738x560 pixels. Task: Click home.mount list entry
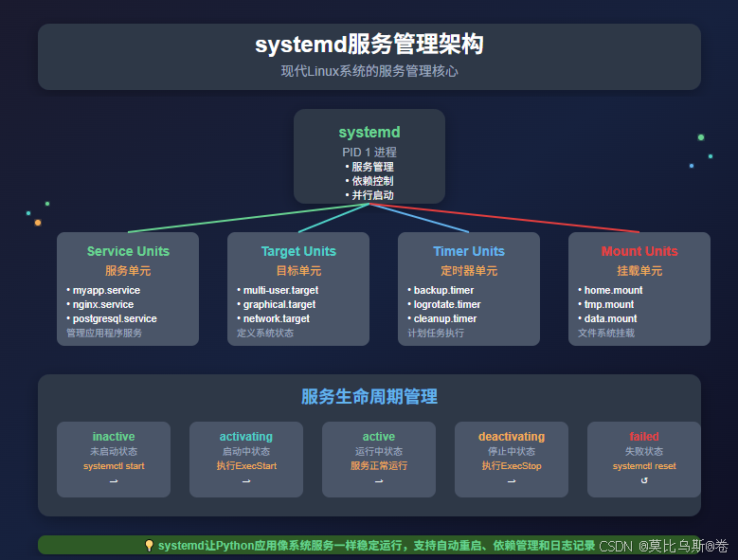(x=610, y=290)
